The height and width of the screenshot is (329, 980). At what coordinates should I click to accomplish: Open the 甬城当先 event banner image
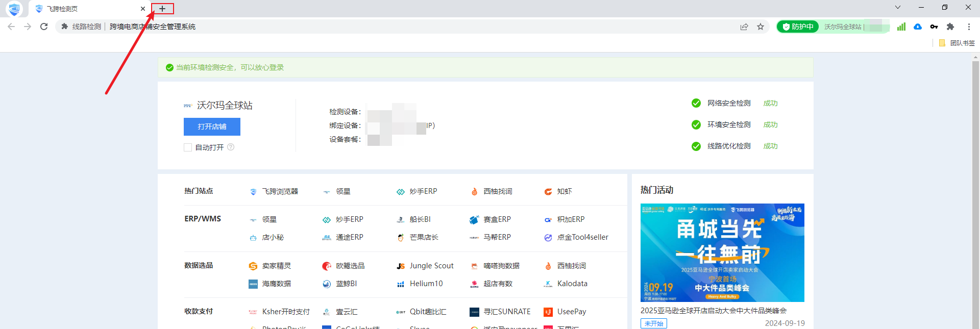point(722,252)
